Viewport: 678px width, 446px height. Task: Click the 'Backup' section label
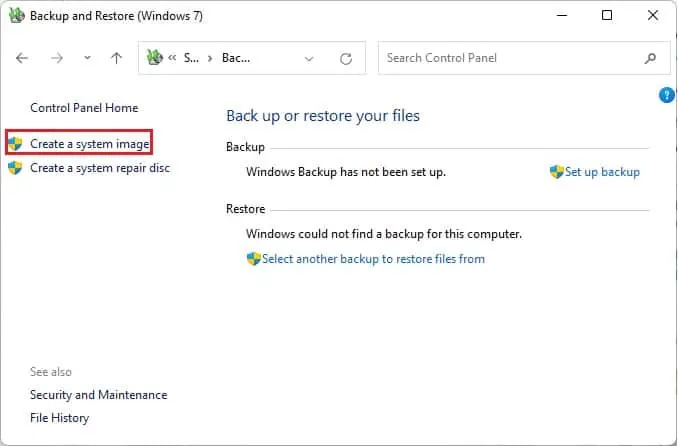[x=245, y=147]
